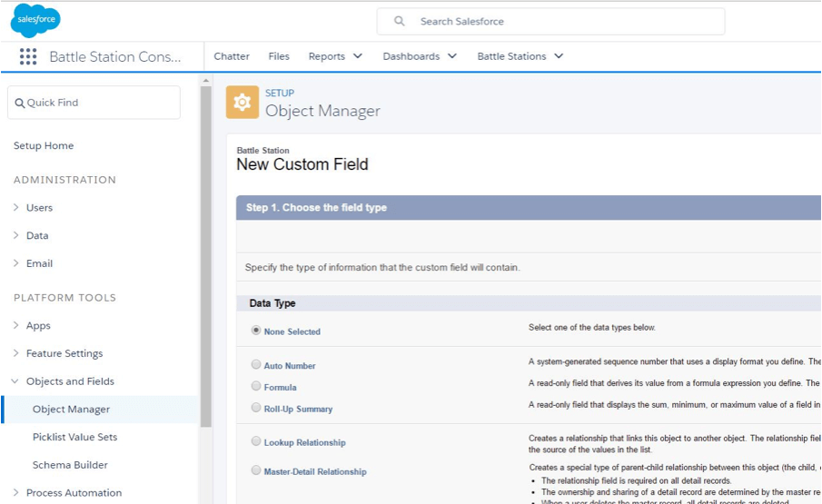
Task: Expand the Apps section chevron
Action: click(15, 325)
